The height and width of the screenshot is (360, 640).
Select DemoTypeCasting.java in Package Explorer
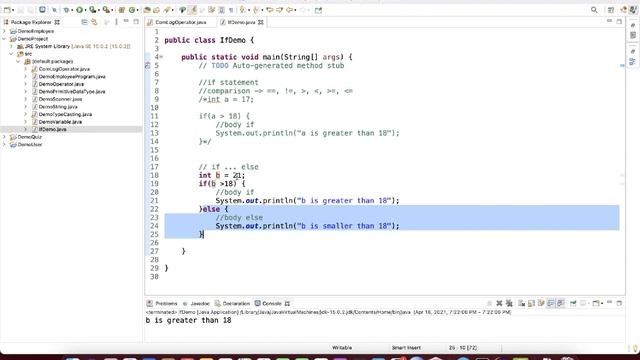65,114
